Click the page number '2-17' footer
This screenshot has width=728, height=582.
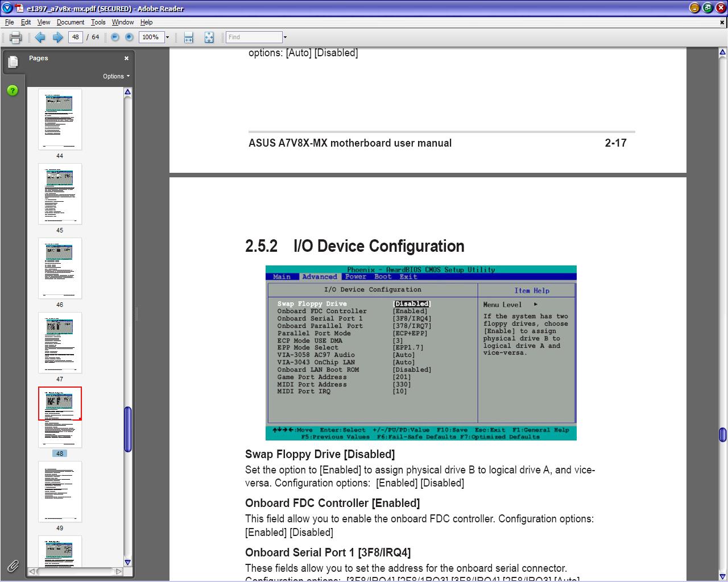[615, 143]
